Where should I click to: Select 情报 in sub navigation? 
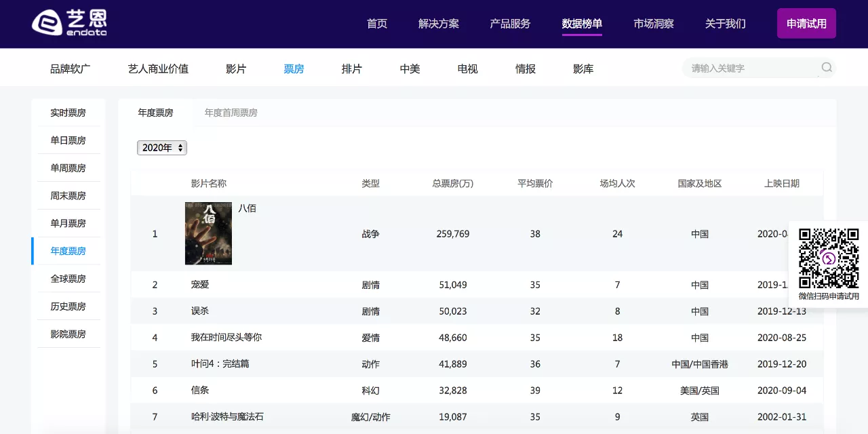(526, 68)
